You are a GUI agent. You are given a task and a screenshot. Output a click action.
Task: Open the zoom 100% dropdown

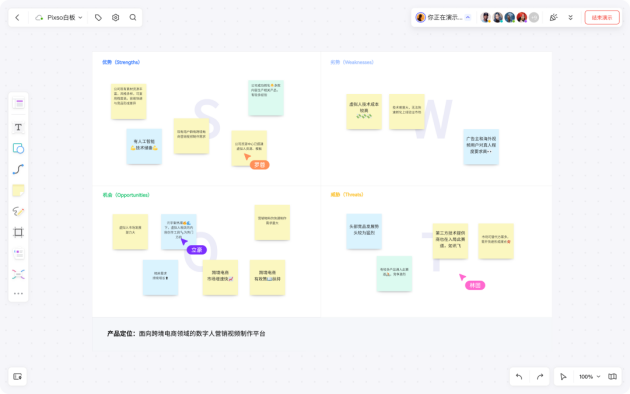[x=589, y=376]
